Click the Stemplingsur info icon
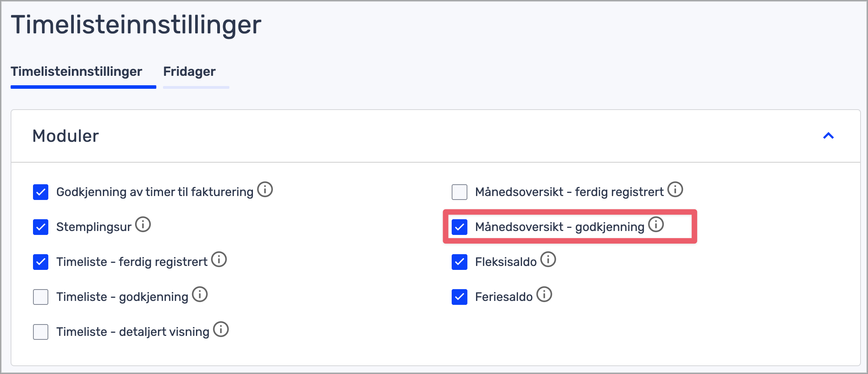 [x=143, y=224]
